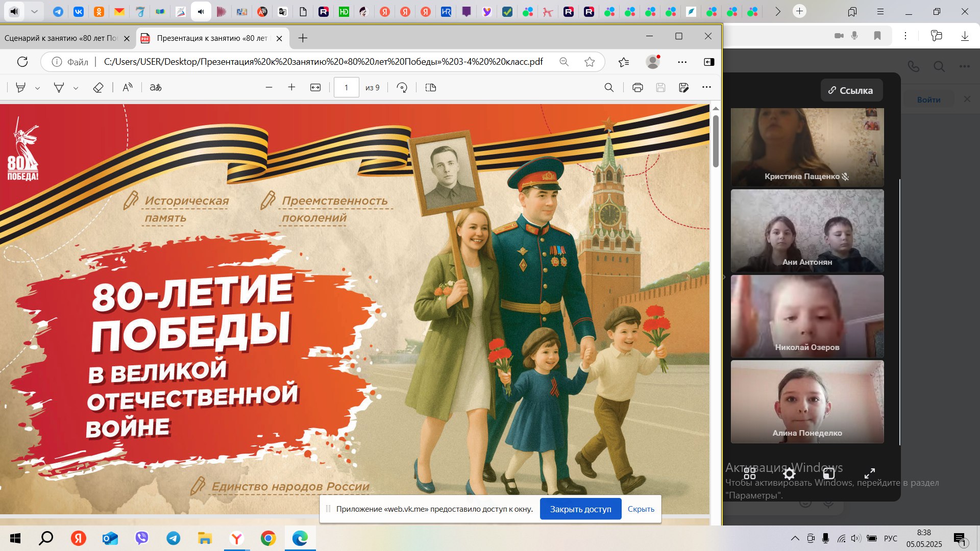The width and height of the screenshot is (980, 551).
Task: Open the Edge Favorites list icon
Action: click(623, 62)
